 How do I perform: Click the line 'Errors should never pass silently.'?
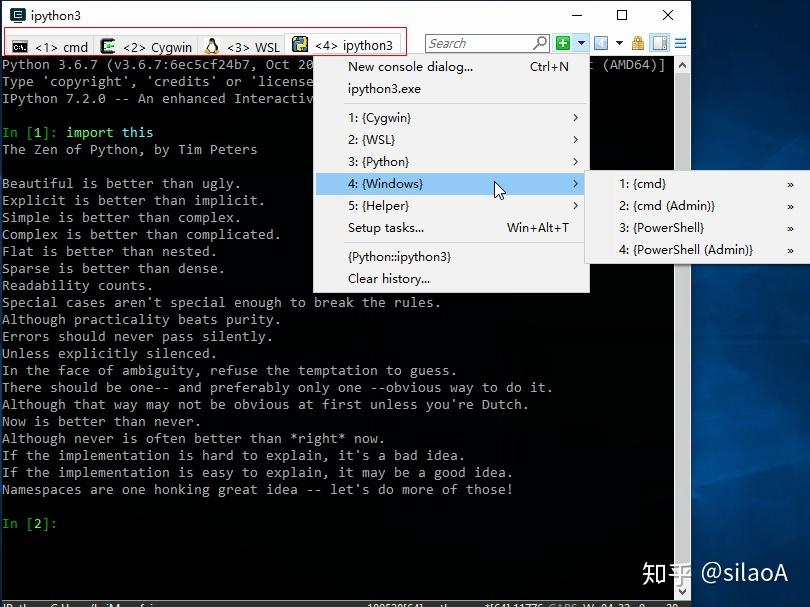point(137,337)
